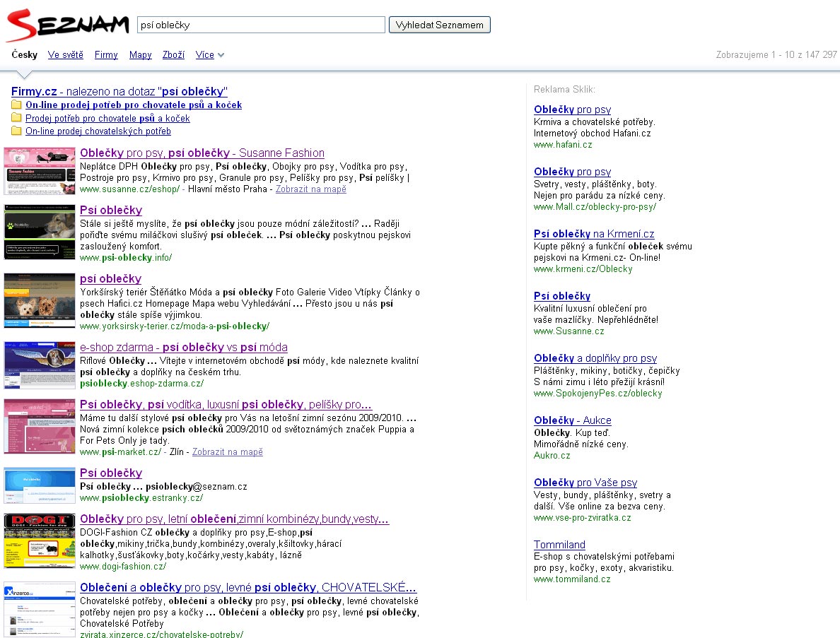Screen dimensions: 840x638
Task: Click the www.hafani.cz ad URL
Action: pos(563,145)
